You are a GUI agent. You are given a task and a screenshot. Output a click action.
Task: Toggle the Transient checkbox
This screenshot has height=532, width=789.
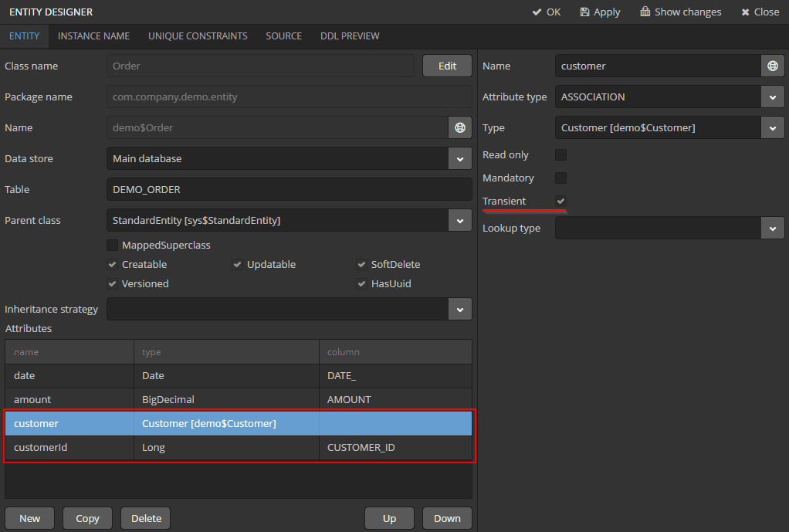tap(561, 202)
